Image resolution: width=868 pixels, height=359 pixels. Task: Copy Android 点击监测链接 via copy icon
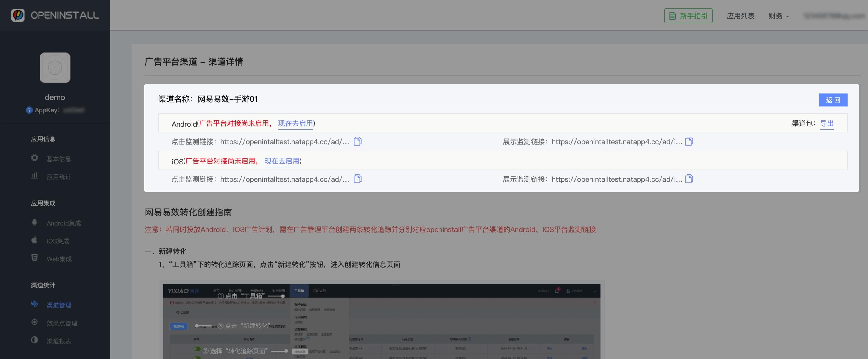click(357, 141)
